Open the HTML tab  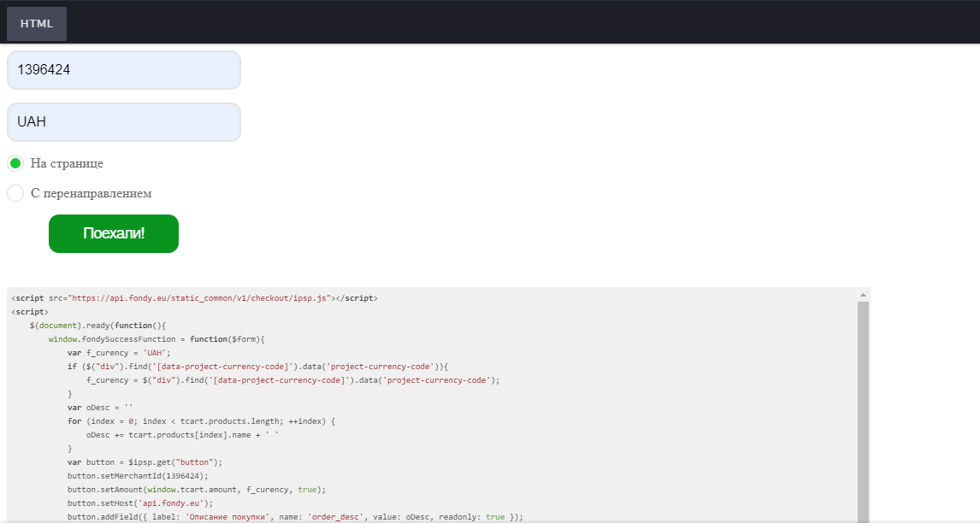tap(36, 24)
